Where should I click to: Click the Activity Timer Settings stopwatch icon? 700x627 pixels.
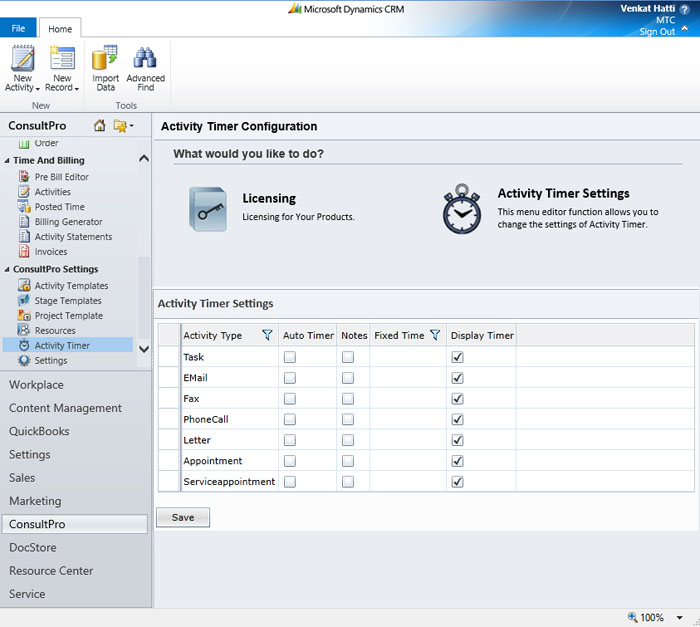pos(463,208)
